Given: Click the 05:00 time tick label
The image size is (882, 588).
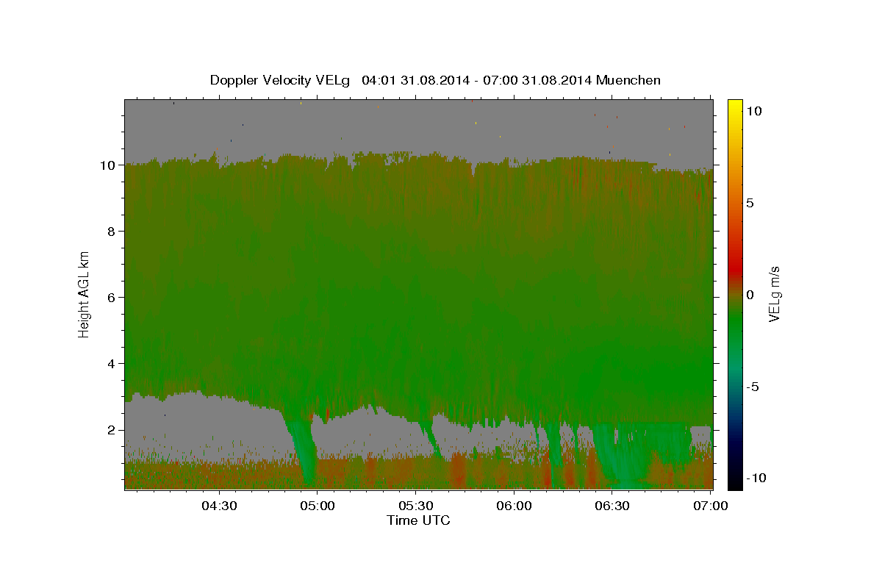Looking at the screenshot, I should coord(317,506).
